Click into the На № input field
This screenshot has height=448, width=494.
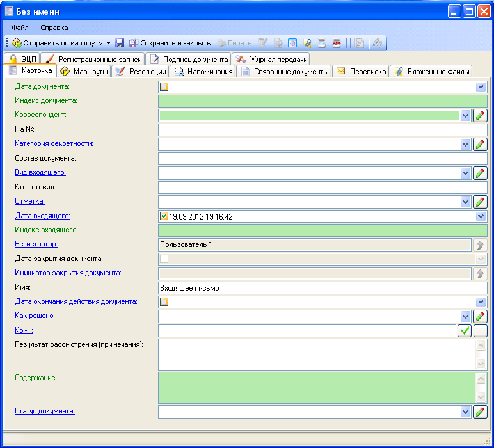pyautogui.click(x=322, y=130)
